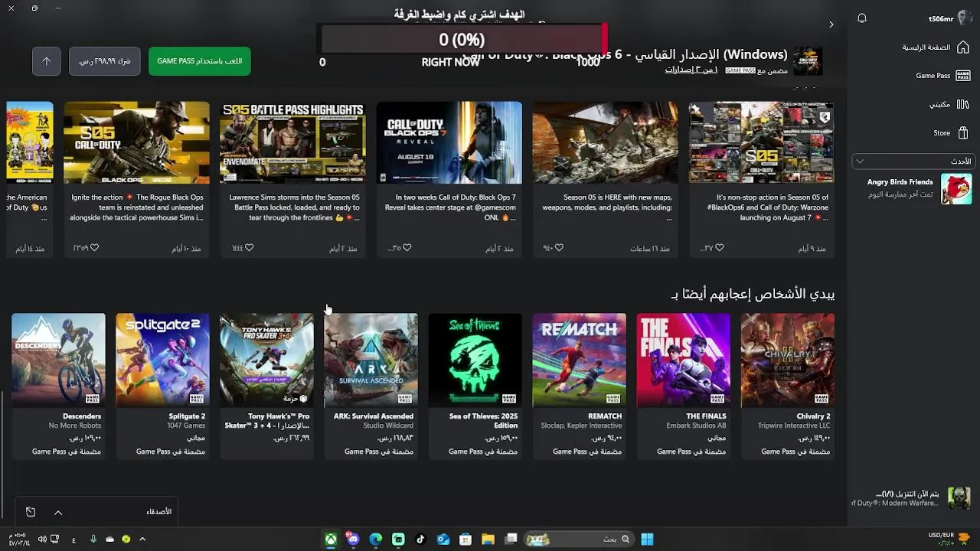The image size is (980, 551).
Task: Open Discord from the taskbar
Action: [353, 539]
